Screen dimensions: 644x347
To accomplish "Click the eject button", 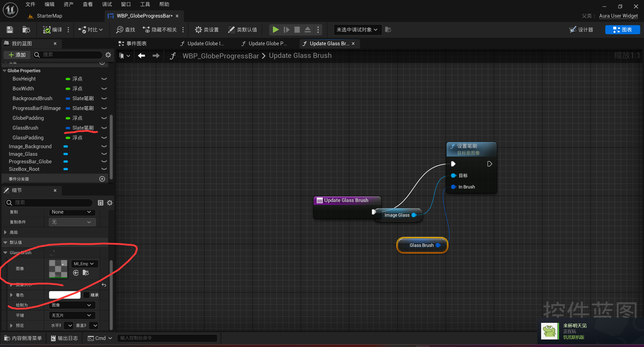I will (x=307, y=30).
